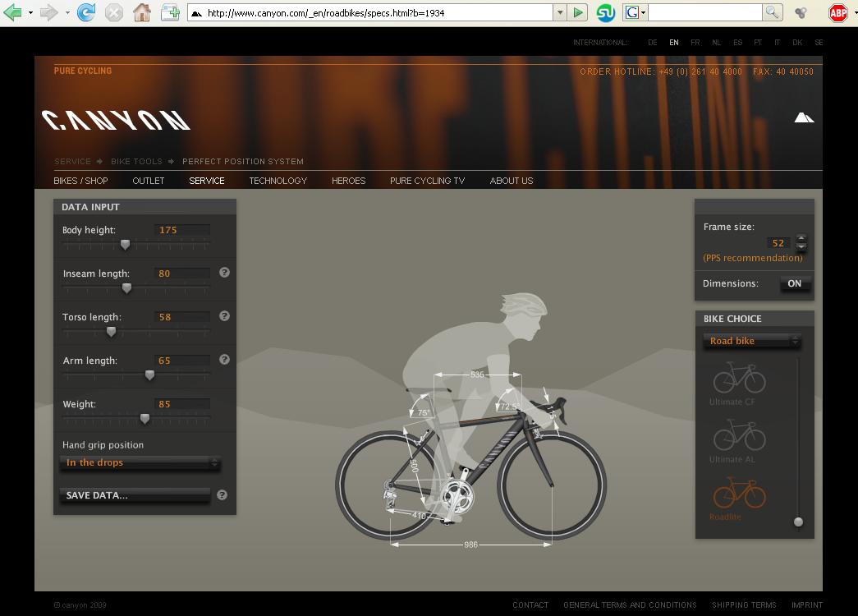Viewport: 858px width, 616px height.
Task: Switch language to DE
Action: [652, 43]
